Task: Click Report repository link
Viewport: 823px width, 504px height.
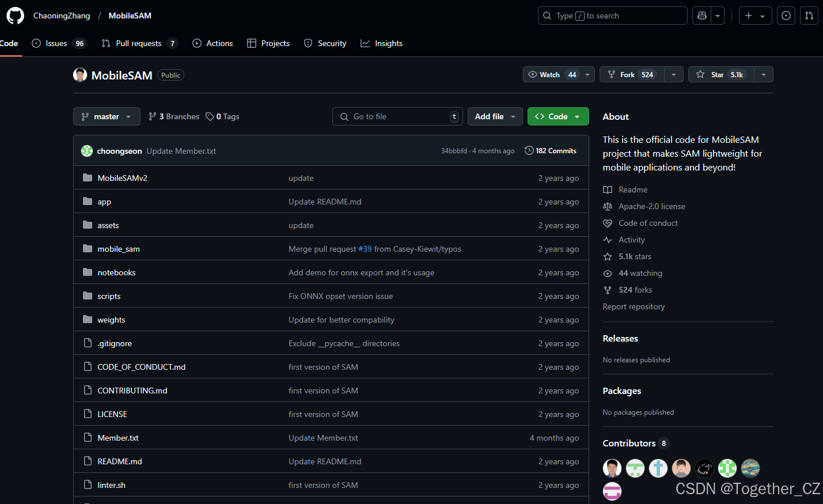Action: (634, 306)
